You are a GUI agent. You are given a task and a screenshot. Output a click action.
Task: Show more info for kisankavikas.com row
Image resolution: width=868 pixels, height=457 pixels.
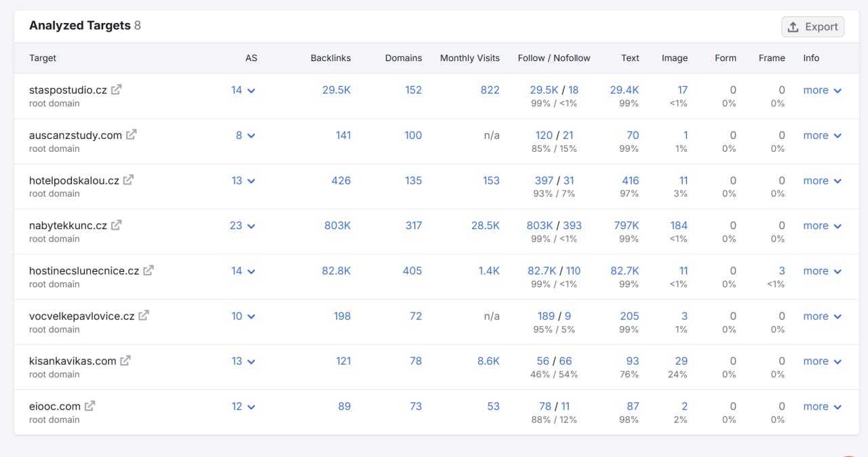[x=822, y=361]
